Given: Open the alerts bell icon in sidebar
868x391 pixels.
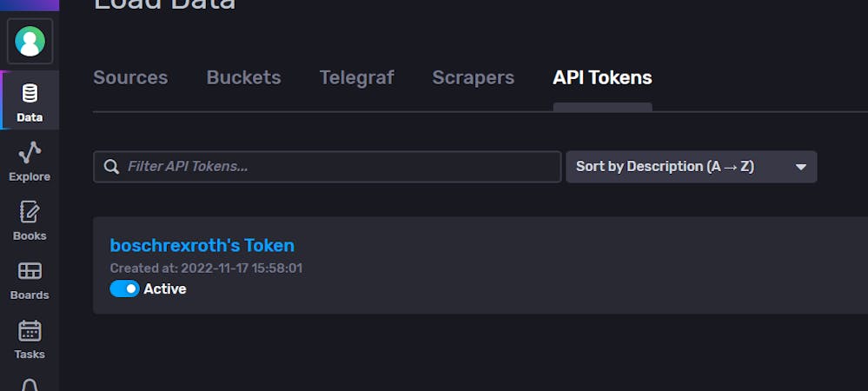Looking at the screenshot, I should tap(30, 385).
